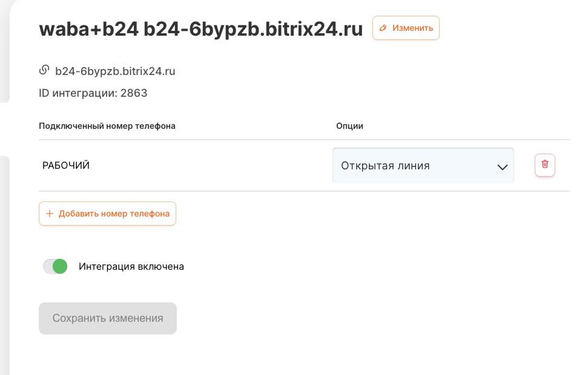The width and height of the screenshot is (588, 375).
Task: Delete the РАБОЧИЙ number with the trash icon
Action: click(x=545, y=165)
